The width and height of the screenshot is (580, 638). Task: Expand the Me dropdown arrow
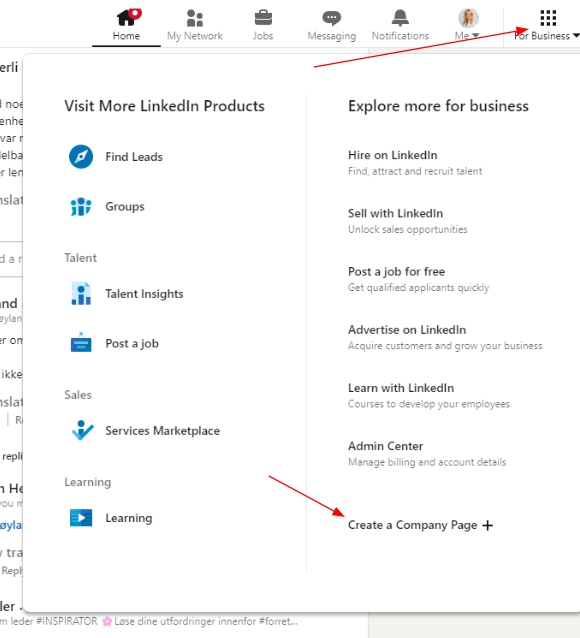click(x=475, y=36)
